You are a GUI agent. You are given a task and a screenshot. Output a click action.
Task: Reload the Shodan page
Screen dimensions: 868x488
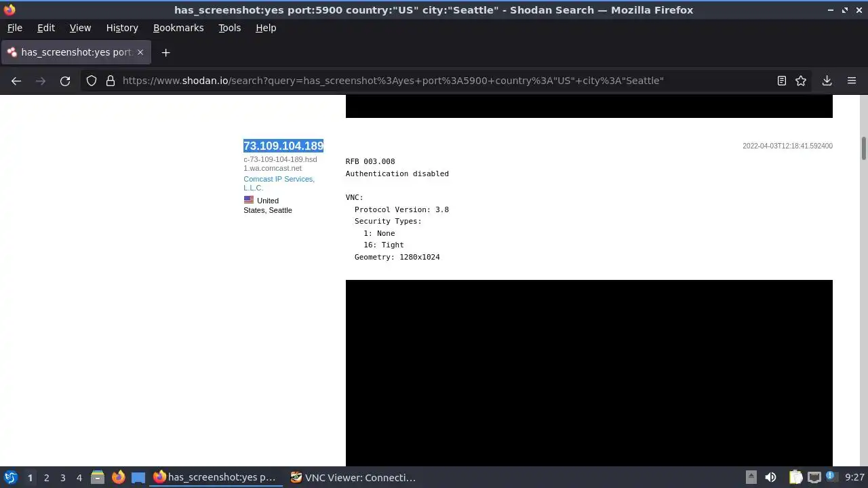pyautogui.click(x=65, y=81)
